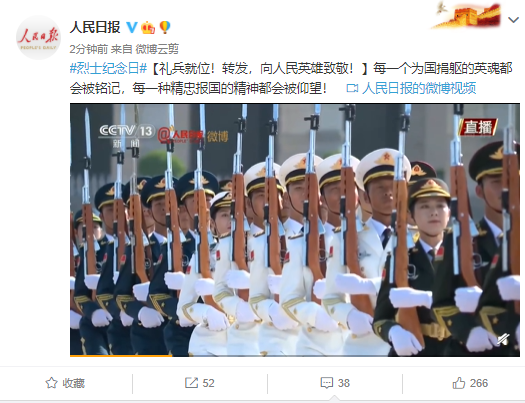
Task: Click the 微博云剪 source link
Action: [157, 49]
